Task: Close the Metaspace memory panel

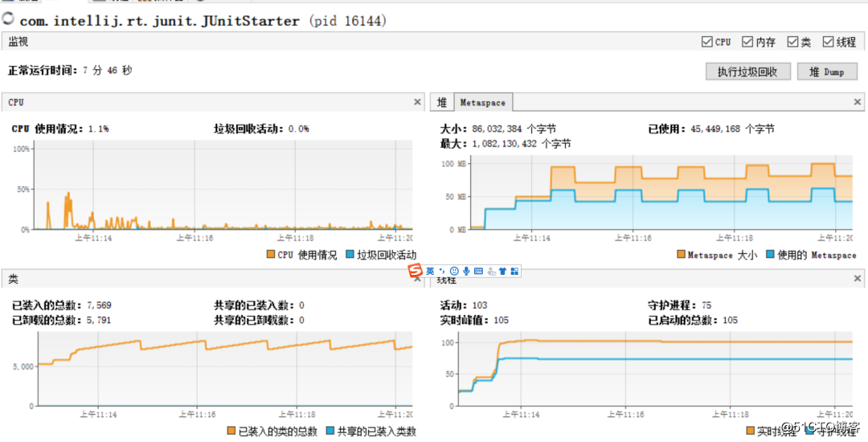Action: pos(857,102)
